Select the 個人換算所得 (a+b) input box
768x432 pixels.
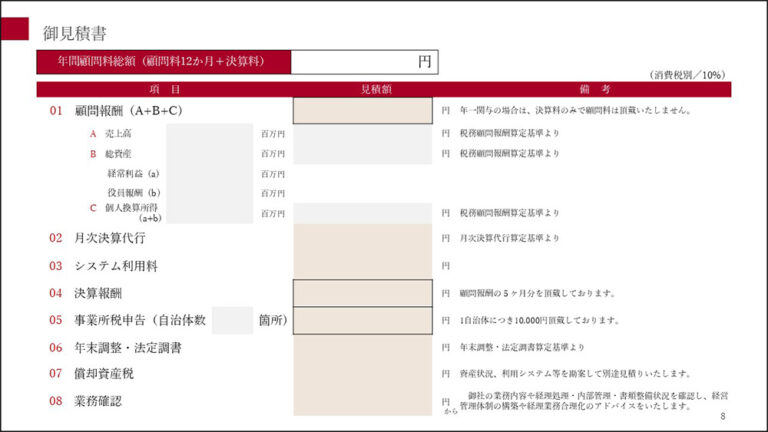(210, 212)
